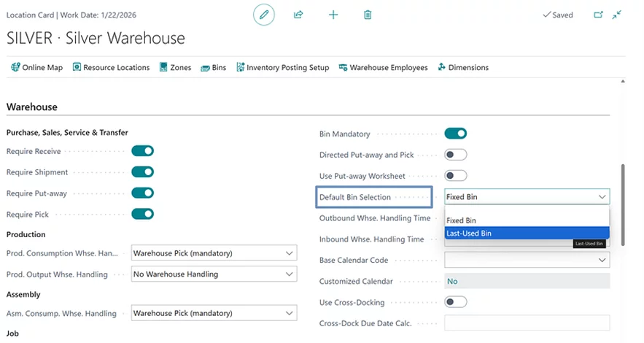The height and width of the screenshot is (343, 644).
Task: Expand Asm. Consump. Whse. Handling dropdown
Action: pyautogui.click(x=214, y=313)
